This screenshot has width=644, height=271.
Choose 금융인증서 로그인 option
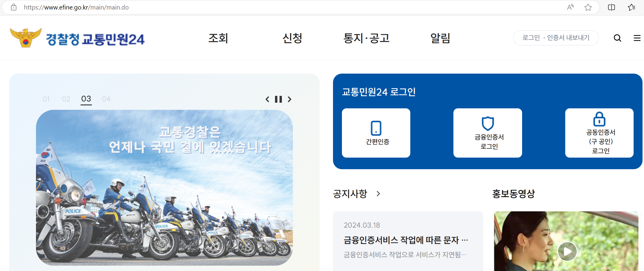(x=488, y=133)
